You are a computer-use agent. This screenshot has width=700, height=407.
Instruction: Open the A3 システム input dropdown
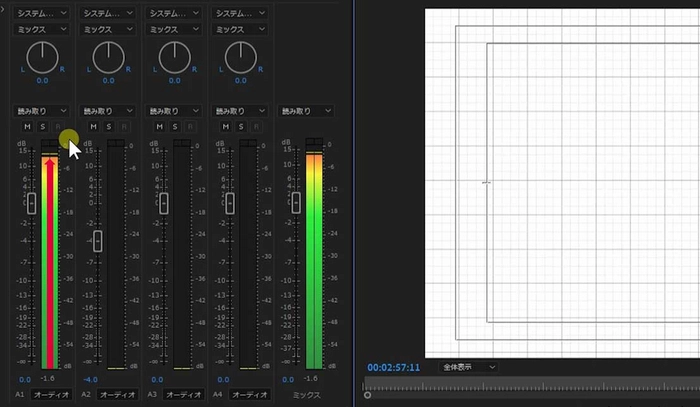pyautogui.click(x=174, y=13)
